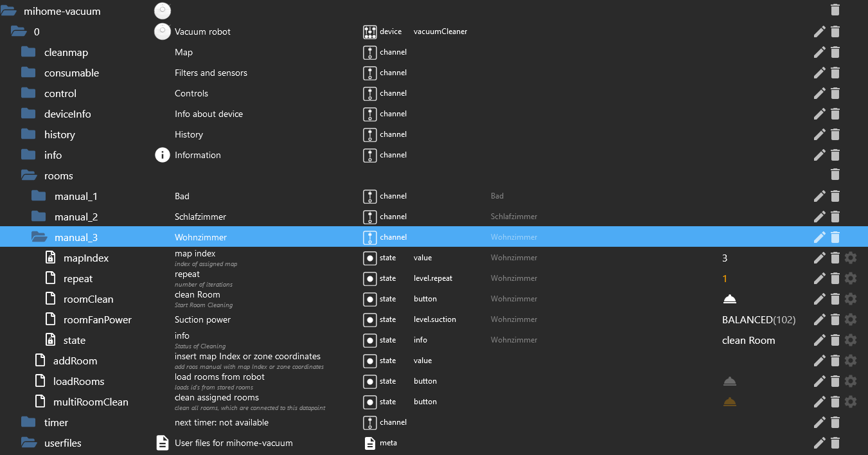This screenshot has height=455, width=868.
Task: Delete the rooms folder via its trash icon
Action: [x=835, y=174]
